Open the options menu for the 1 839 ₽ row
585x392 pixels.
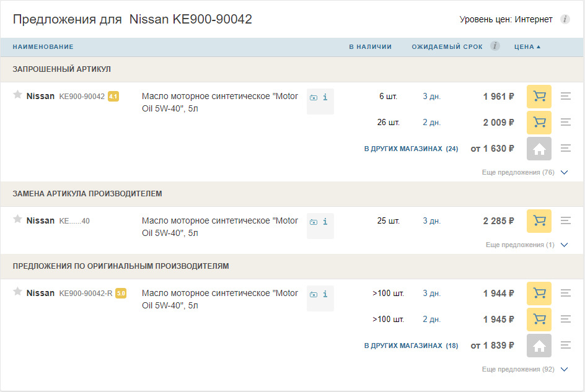pos(566,345)
